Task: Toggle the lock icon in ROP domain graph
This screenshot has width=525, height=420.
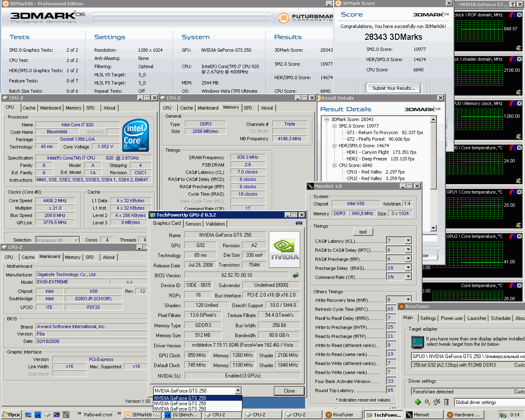Action: point(518,48)
